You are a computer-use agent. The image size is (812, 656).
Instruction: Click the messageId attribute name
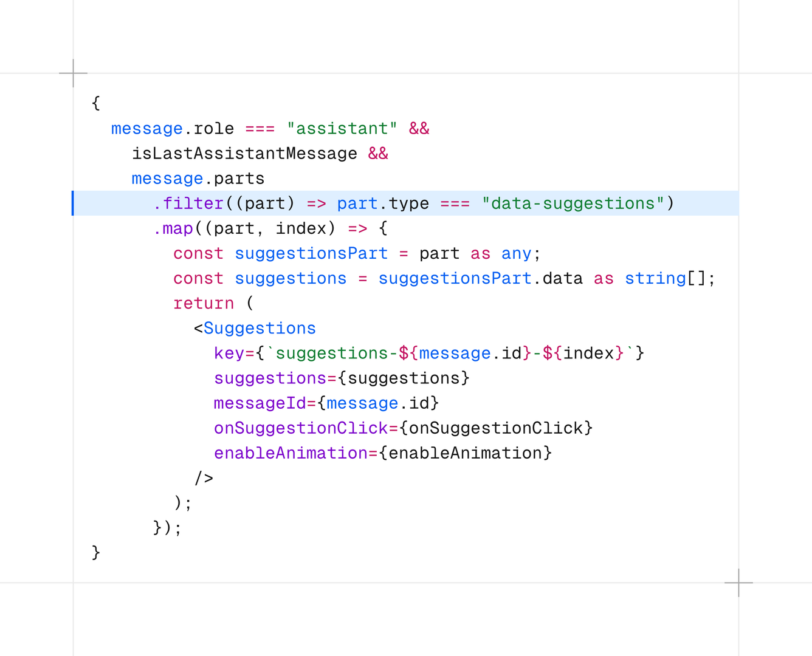coord(260,403)
